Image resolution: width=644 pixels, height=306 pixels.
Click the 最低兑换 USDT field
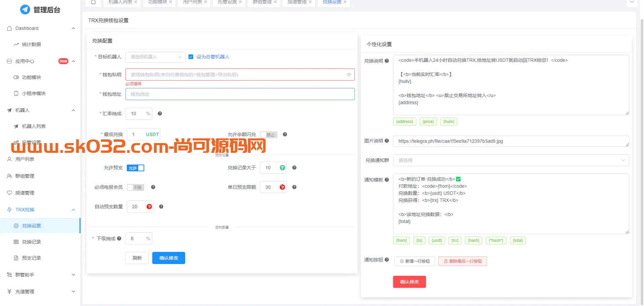click(x=143, y=134)
